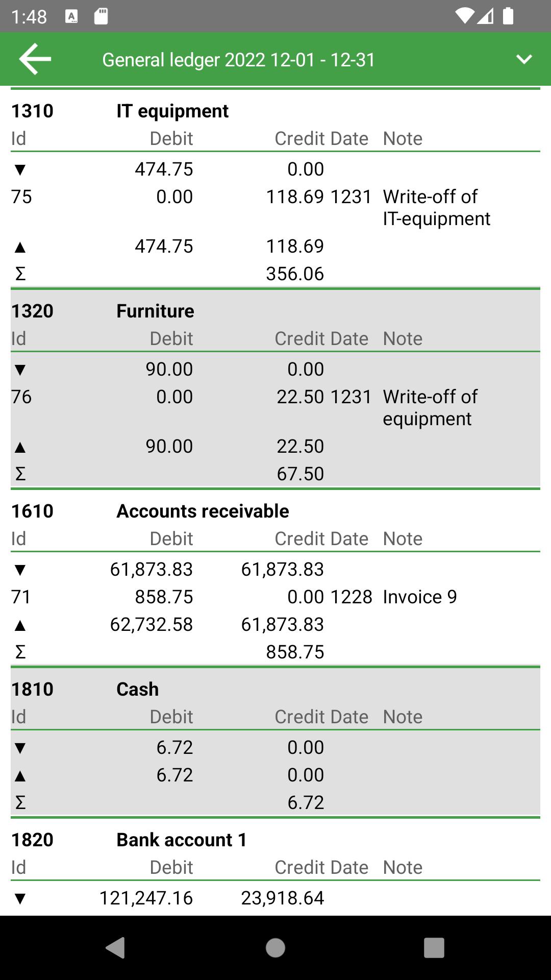Tap the sigma sum icon under Cash
Viewport: 551px width, 980px height.
pyautogui.click(x=20, y=802)
